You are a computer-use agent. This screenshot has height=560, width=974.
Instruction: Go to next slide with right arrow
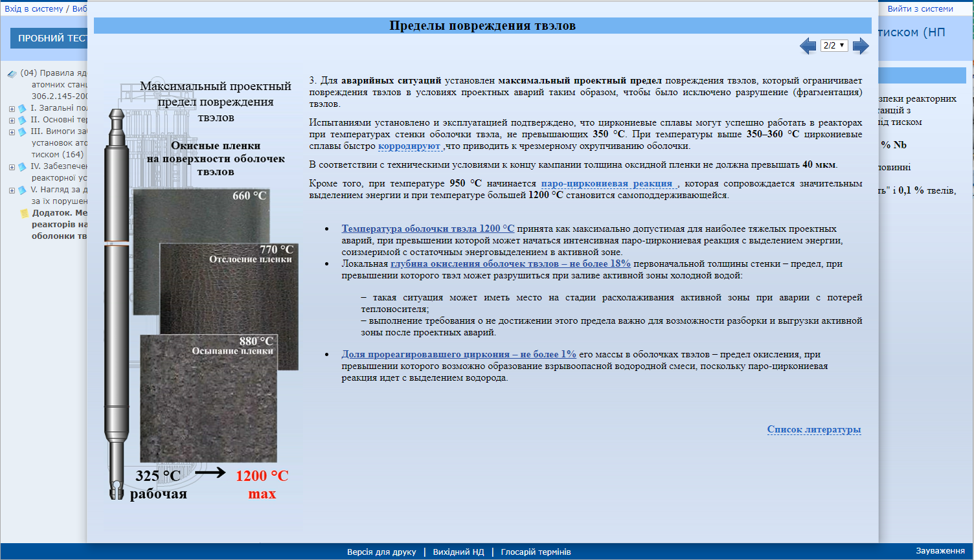861,45
